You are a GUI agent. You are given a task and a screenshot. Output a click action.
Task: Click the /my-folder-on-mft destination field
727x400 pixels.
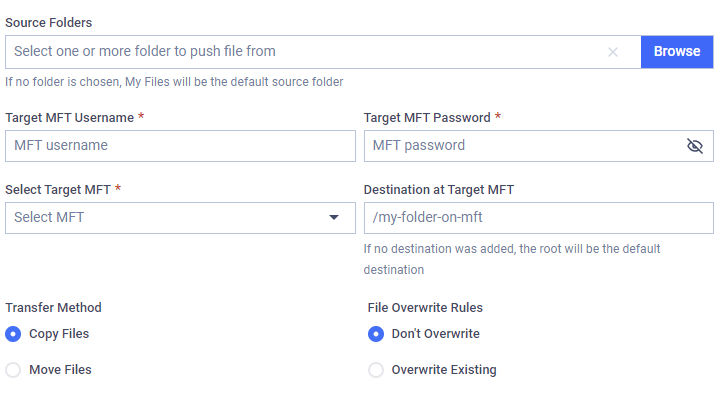click(x=538, y=217)
